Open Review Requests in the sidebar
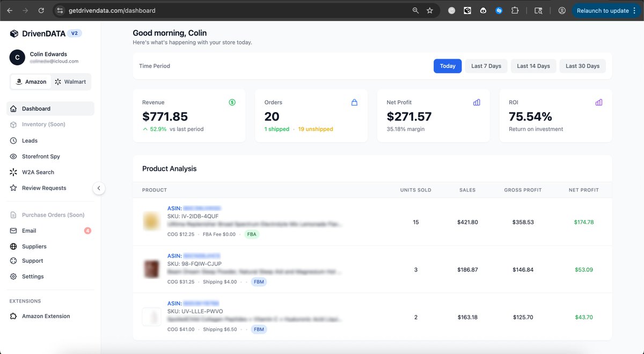This screenshot has width=644, height=354. tap(50, 188)
